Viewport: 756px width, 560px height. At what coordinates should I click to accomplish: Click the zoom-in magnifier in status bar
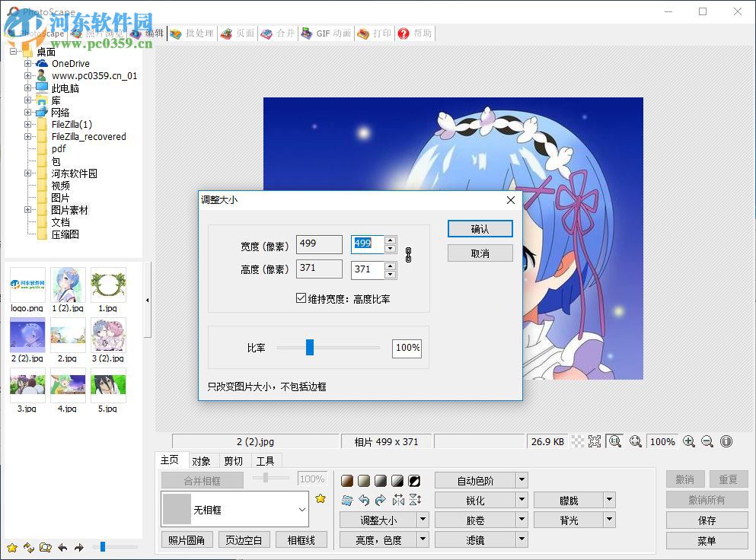pos(689,441)
